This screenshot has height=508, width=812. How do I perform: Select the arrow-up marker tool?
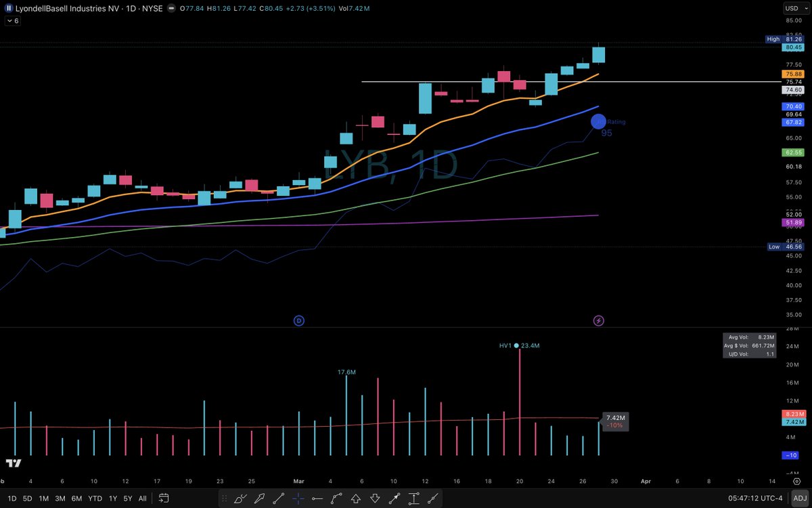[x=355, y=499]
